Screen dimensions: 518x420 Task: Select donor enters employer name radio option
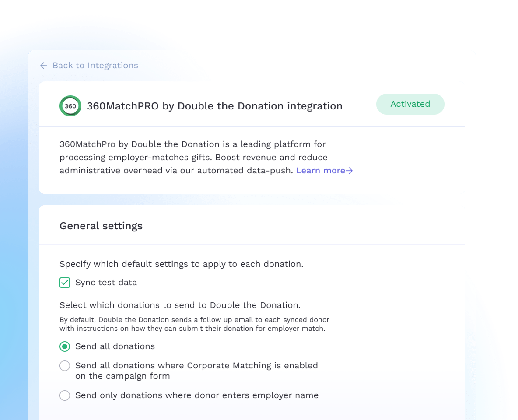[65, 395]
